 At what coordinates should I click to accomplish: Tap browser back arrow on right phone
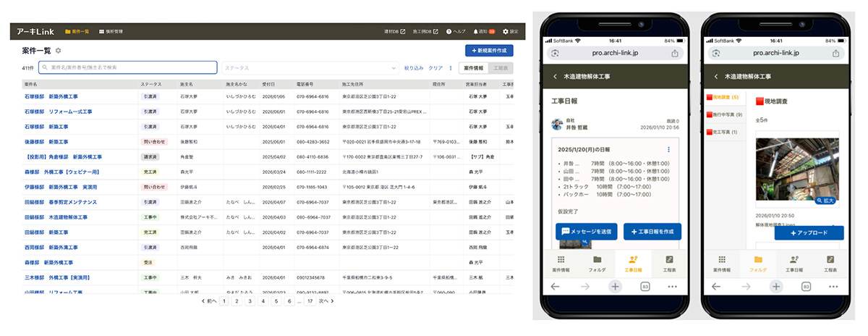pyautogui.click(x=717, y=287)
